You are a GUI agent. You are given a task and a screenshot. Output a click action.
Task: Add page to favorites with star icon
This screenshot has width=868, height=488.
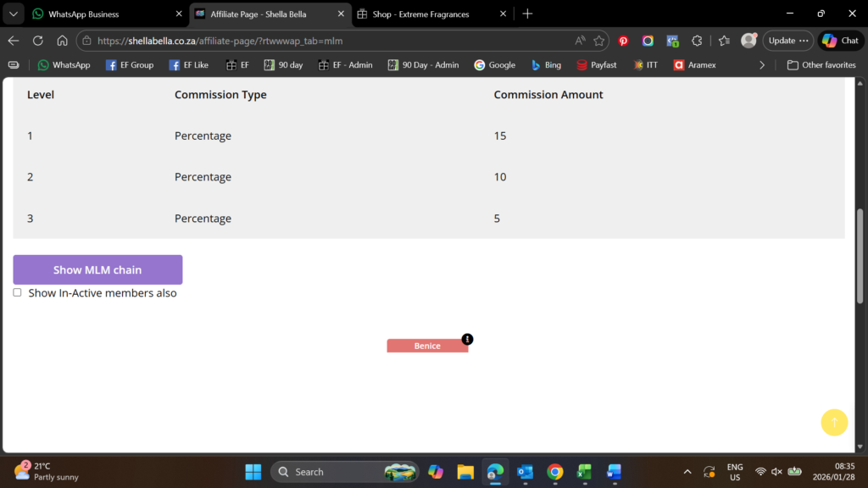click(599, 41)
